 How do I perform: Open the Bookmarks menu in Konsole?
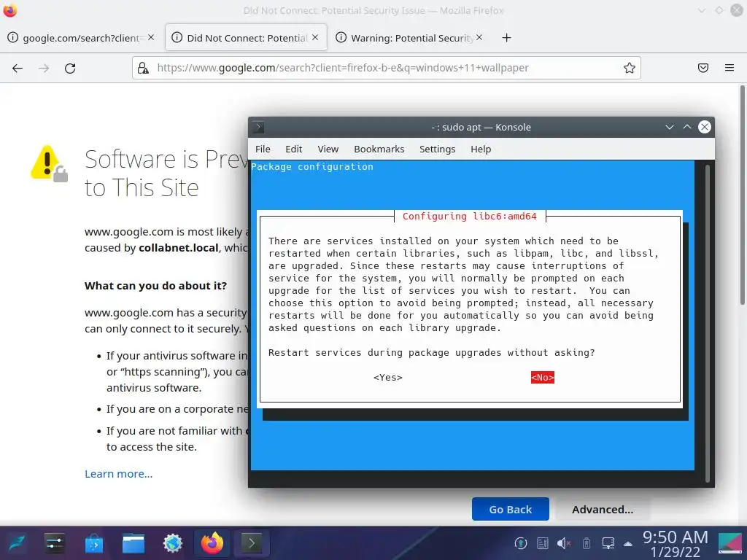coord(379,149)
